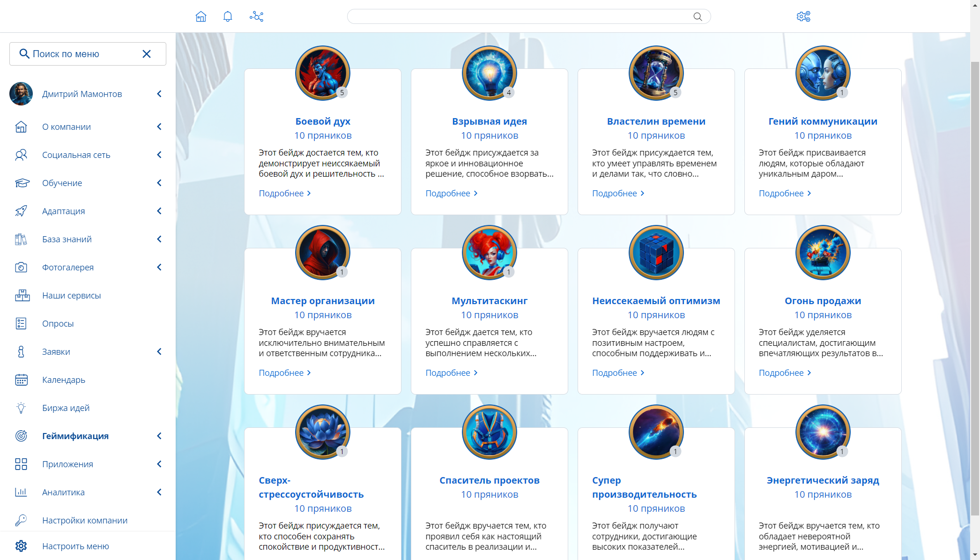
Task: Click the Фотогалерея camera icon
Action: pos(21,267)
